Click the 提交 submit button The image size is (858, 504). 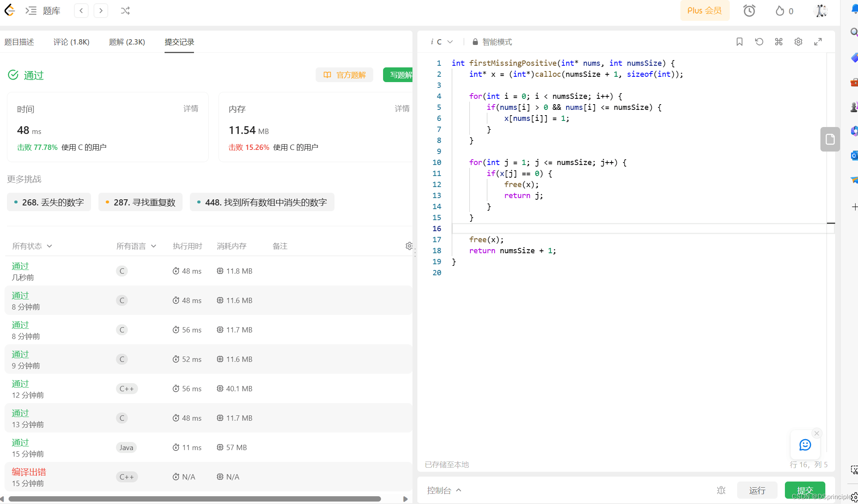click(805, 490)
